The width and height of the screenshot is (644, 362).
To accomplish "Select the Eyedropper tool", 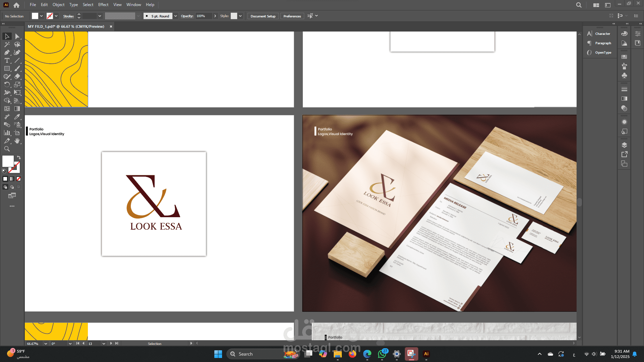I will (17, 117).
